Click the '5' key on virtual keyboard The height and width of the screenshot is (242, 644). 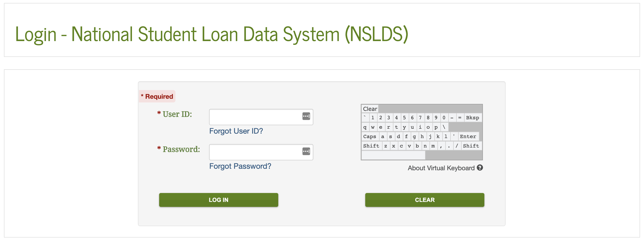pos(404,118)
